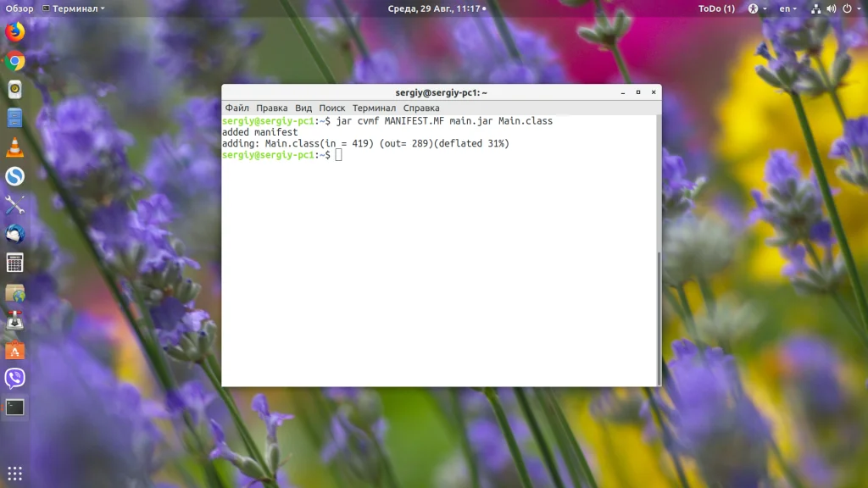This screenshot has height=488, width=868.
Task: Open Ubuntu Software from the dock
Action: (x=15, y=350)
